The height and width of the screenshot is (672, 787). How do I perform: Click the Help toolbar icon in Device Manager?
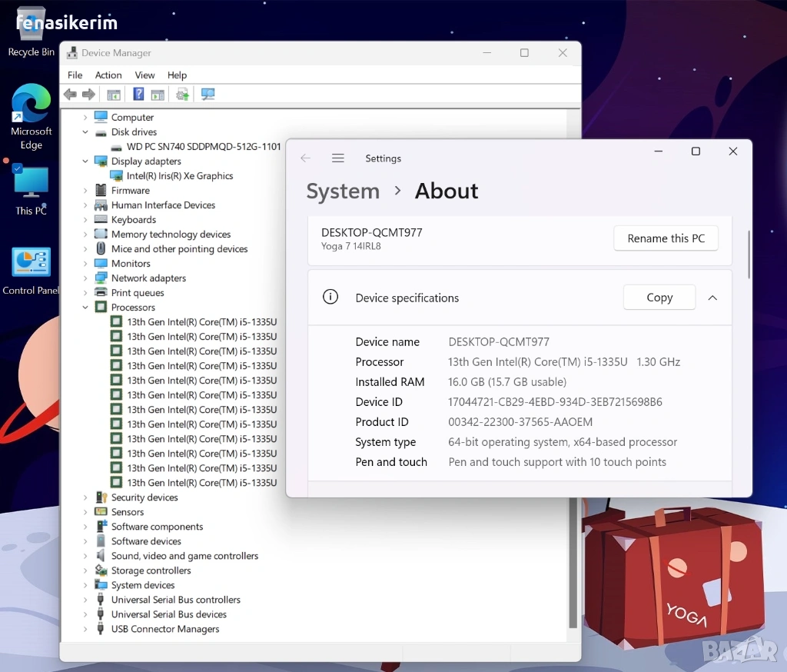138,95
